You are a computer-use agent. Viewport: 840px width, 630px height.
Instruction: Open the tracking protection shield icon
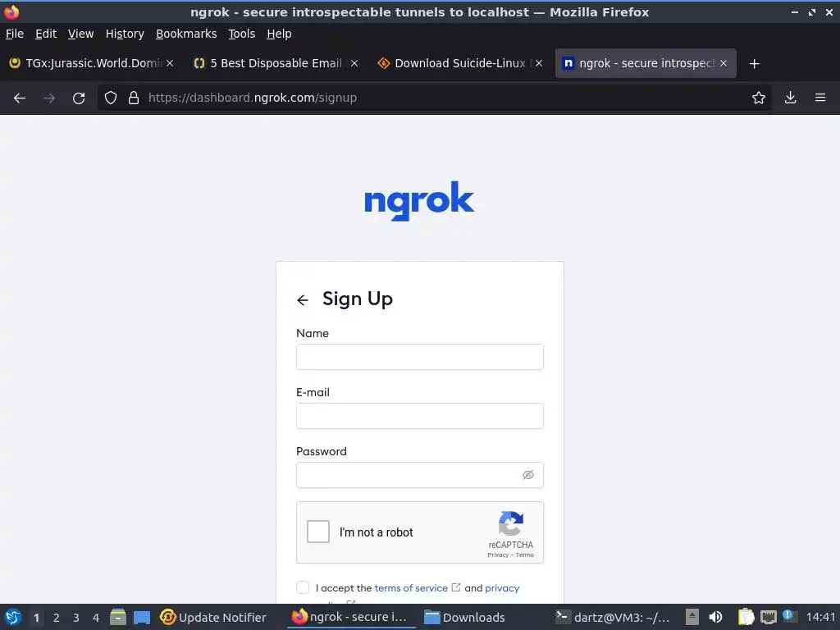point(111,98)
